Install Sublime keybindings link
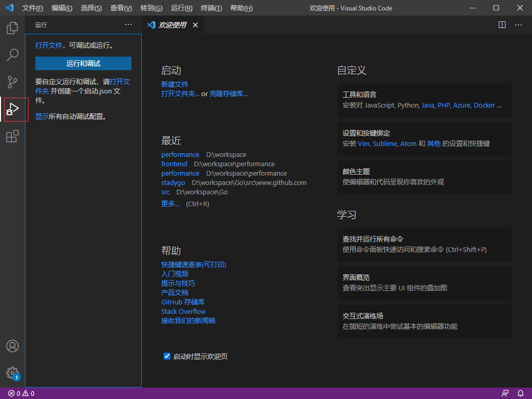The image size is (532, 399). coord(385,143)
